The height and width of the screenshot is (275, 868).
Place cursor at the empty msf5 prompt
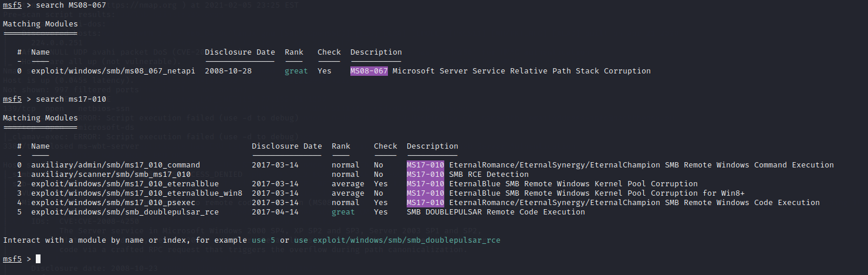(x=38, y=259)
